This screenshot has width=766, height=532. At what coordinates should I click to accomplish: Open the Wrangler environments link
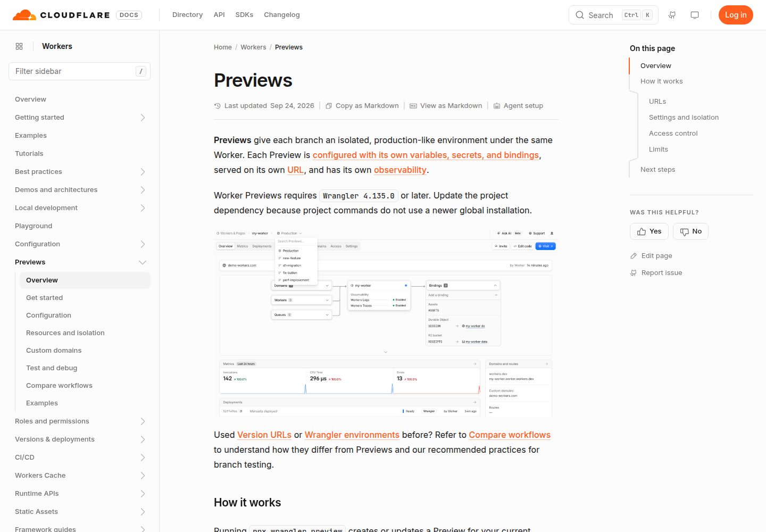point(352,435)
